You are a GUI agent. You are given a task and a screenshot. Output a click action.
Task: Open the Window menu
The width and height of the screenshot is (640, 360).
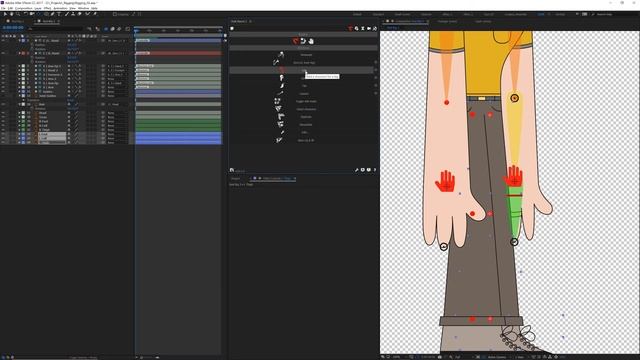click(x=83, y=8)
